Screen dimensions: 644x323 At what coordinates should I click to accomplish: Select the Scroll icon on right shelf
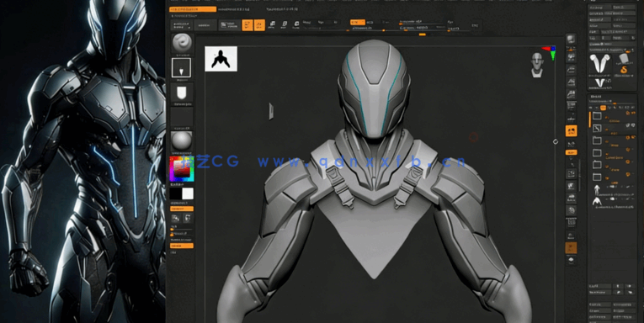[571, 57]
